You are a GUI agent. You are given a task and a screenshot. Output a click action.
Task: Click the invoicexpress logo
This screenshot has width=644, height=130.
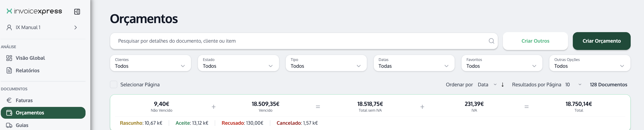(34, 11)
